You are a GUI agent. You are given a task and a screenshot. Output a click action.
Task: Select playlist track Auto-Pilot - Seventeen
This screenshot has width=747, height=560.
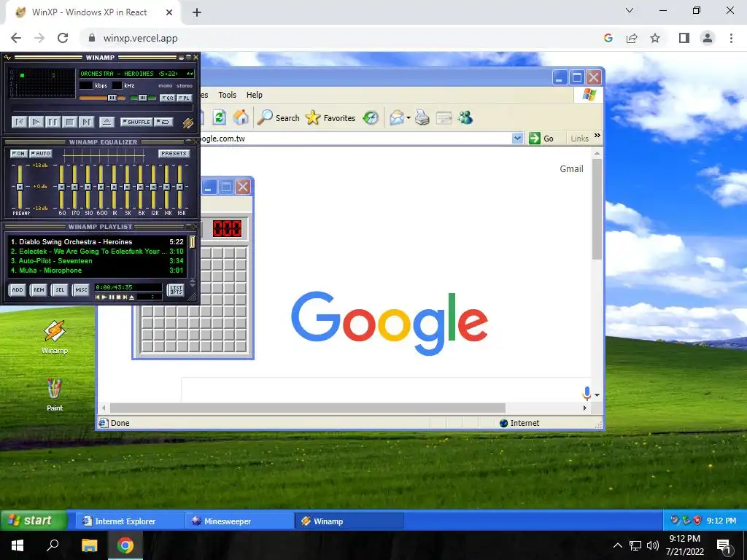coord(97,261)
